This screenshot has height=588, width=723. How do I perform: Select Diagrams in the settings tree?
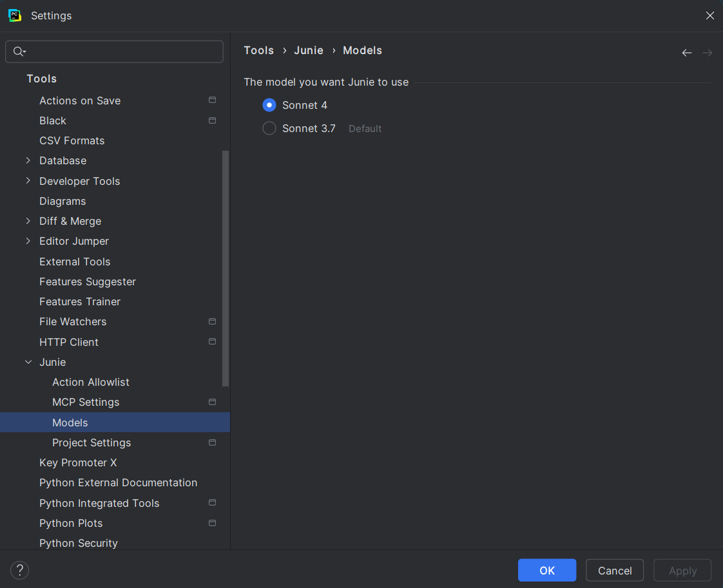coord(63,202)
